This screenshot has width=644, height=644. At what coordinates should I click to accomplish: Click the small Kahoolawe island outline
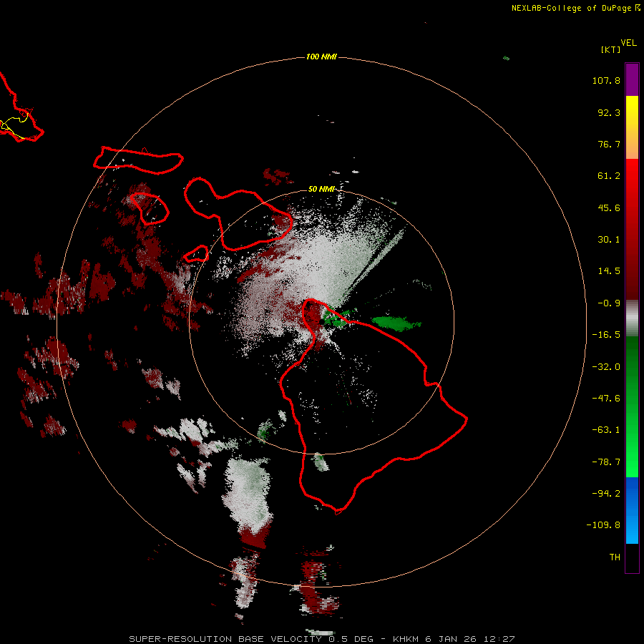(197, 254)
